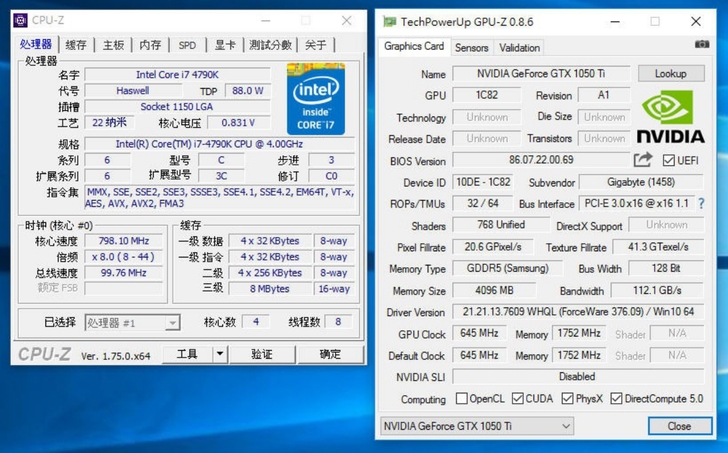The height and width of the screenshot is (453, 728).
Task: Click the 99.76 MHz bus speed value
Action: (124, 272)
